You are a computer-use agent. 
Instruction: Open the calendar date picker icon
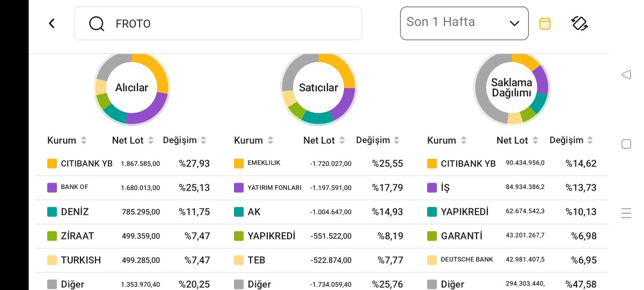pos(545,23)
